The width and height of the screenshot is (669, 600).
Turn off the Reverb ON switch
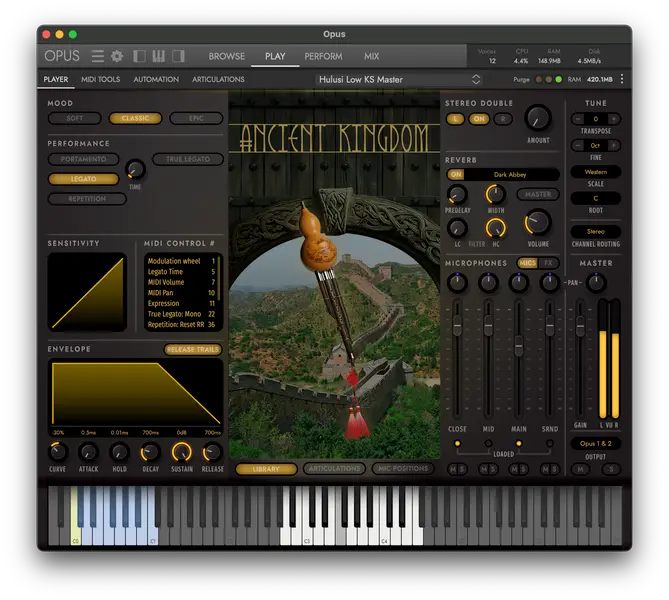click(456, 174)
